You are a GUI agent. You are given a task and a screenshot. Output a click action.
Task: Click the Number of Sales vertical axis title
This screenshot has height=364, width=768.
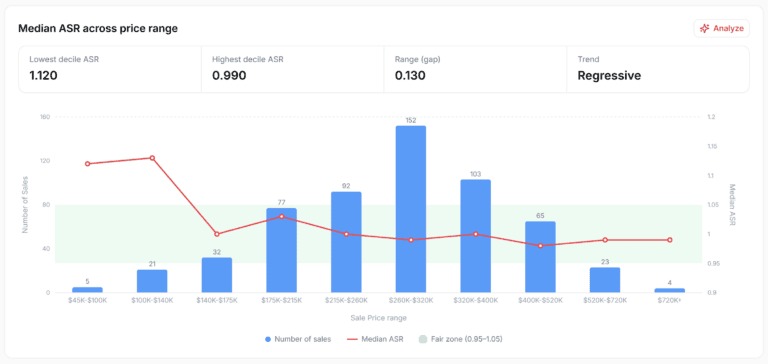[24, 204]
